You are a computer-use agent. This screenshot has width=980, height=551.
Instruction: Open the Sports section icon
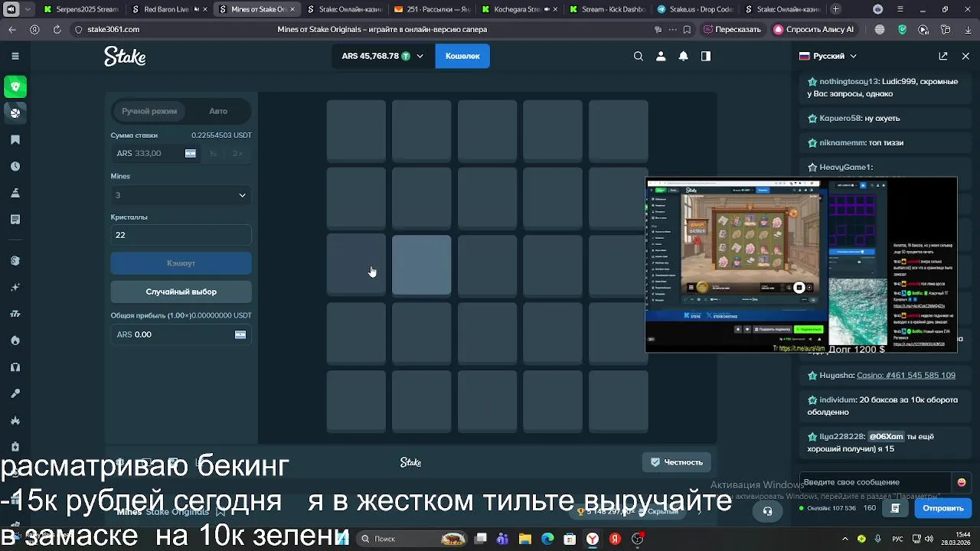click(15, 112)
